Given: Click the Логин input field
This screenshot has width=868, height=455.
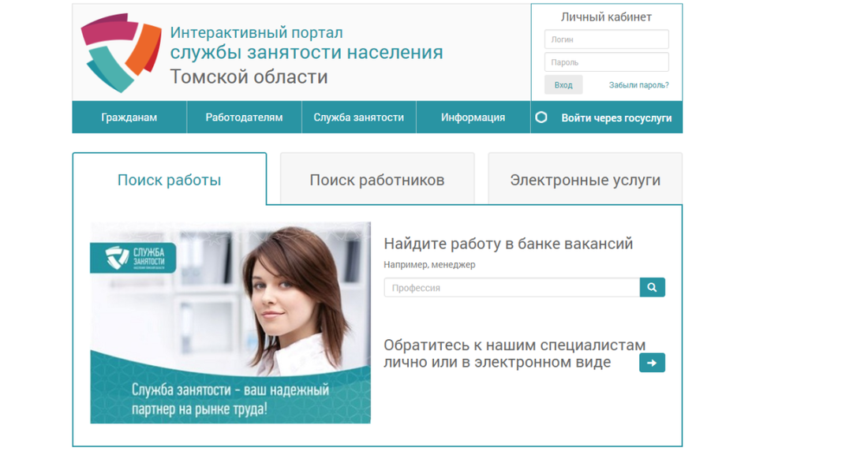Looking at the screenshot, I should coord(606,39).
